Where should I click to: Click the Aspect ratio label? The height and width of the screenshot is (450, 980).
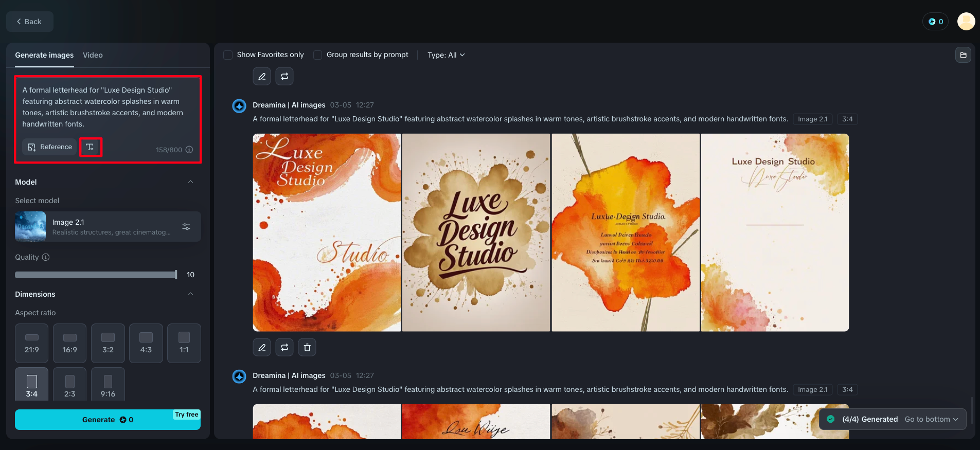[35, 313]
